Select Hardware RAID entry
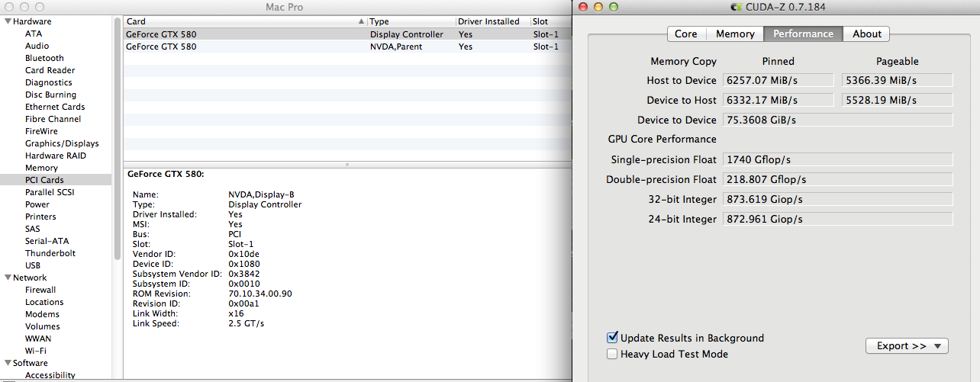Image resolution: width=980 pixels, height=382 pixels. point(56,156)
